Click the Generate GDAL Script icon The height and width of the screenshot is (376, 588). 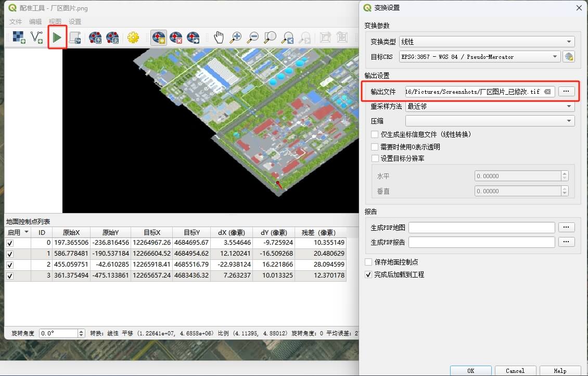point(75,37)
